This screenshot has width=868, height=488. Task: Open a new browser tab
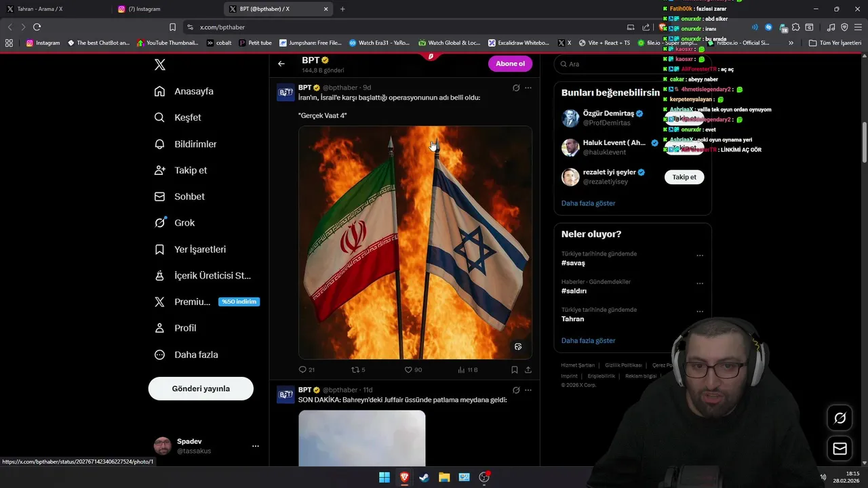tap(342, 9)
